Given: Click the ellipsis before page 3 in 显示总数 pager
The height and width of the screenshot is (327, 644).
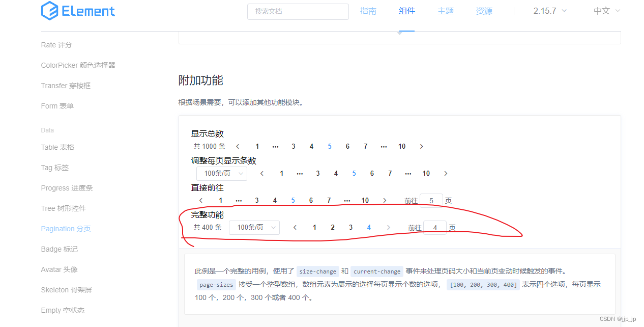Looking at the screenshot, I should 275,146.
